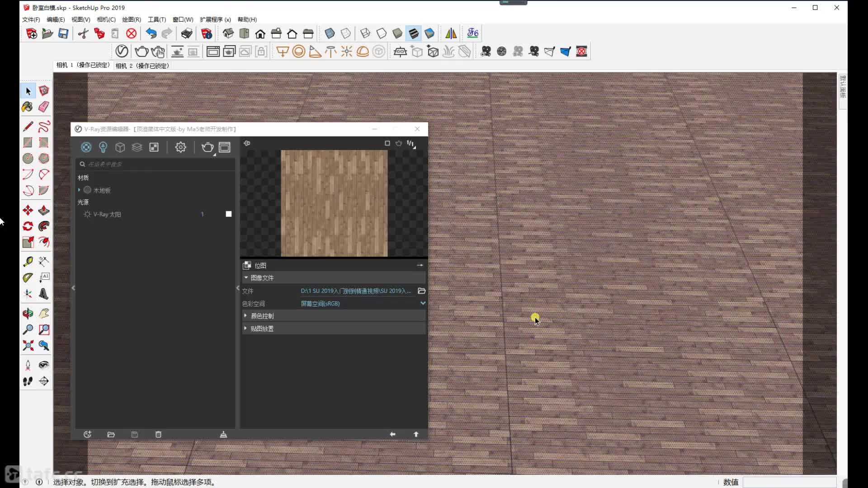Switch to Front view house icon
Screen dimensions: 868x488
tap(260, 33)
